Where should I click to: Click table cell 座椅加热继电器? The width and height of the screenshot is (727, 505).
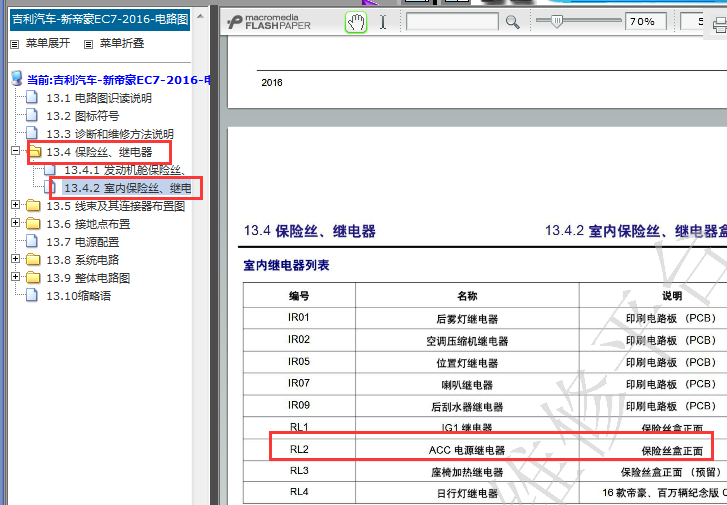(x=467, y=472)
